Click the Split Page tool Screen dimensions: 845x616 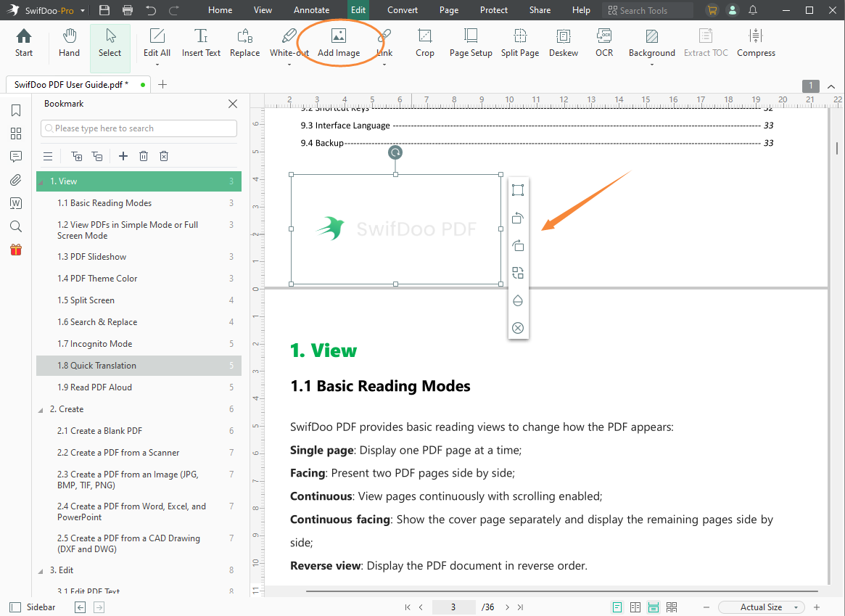pos(519,43)
